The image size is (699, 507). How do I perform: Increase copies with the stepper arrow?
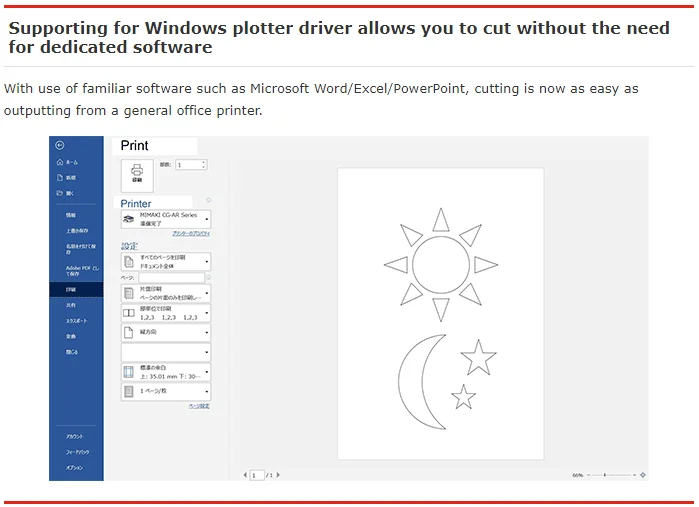(204, 162)
